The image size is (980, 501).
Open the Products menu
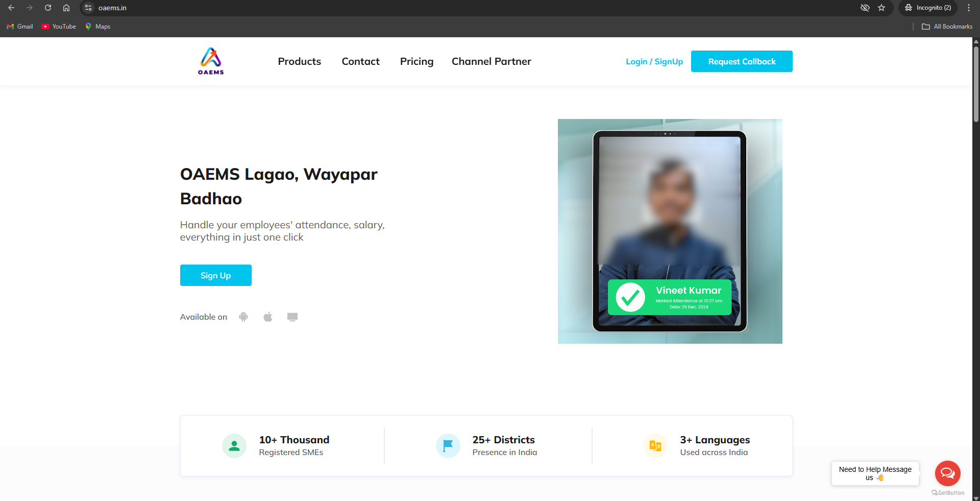tap(299, 61)
